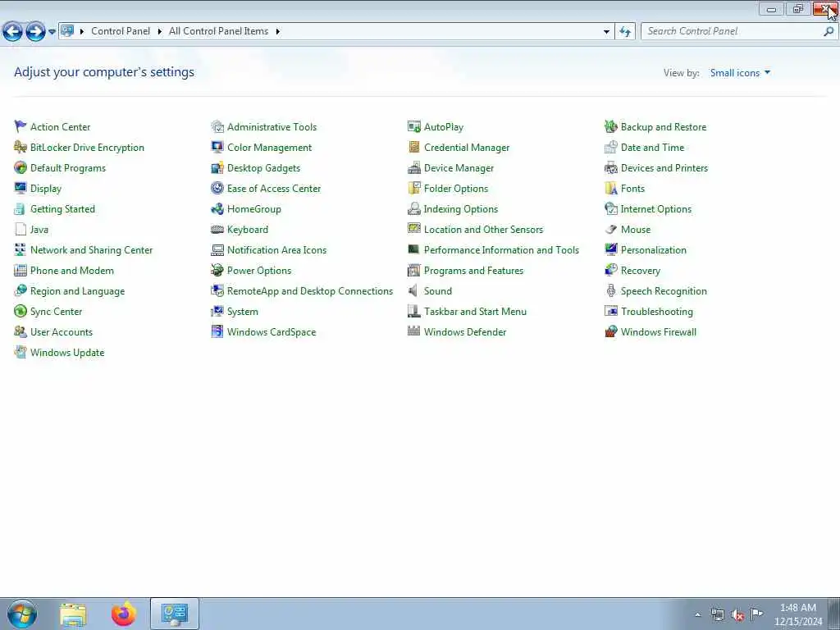Open Indexing Options link
This screenshot has width=840, height=630.
click(461, 209)
